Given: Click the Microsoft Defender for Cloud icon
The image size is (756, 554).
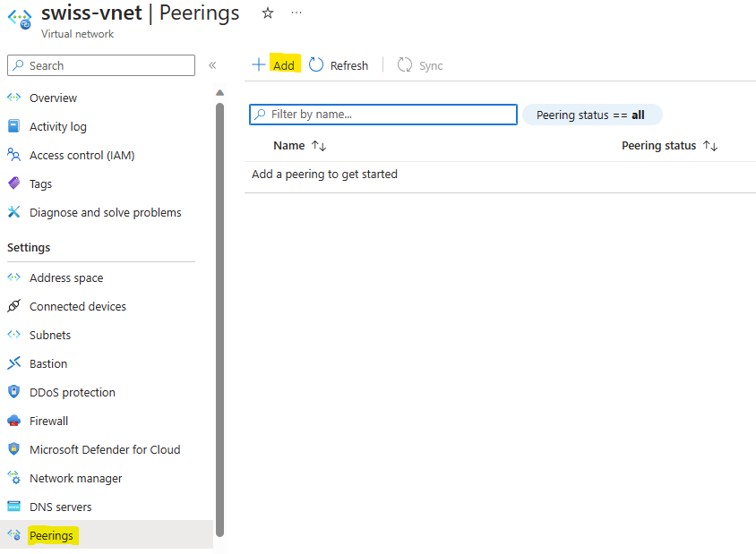Looking at the screenshot, I should point(14,448).
